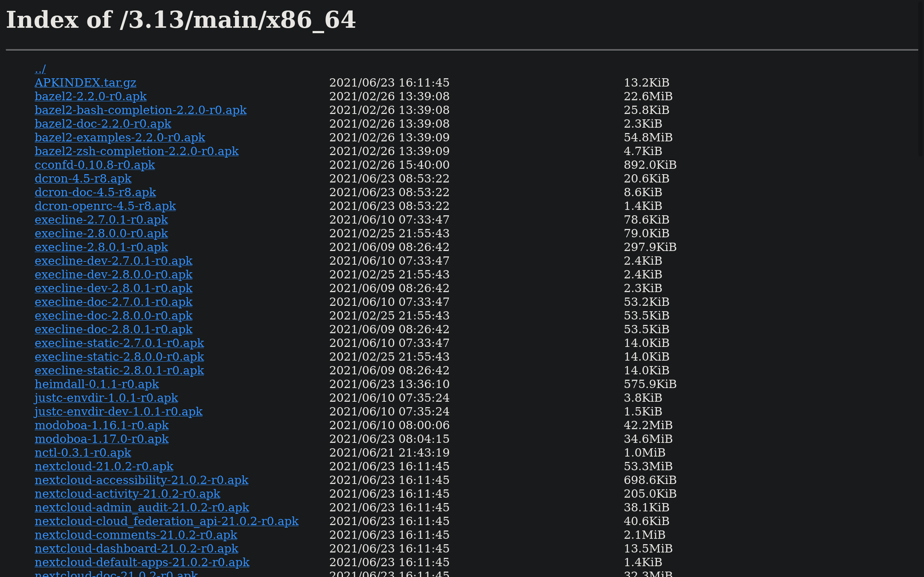The height and width of the screenshot is (577, 924).
Task: Open bazel2-bash-completion-2.2.0-r0.apk link
Action: pos(140,110)
